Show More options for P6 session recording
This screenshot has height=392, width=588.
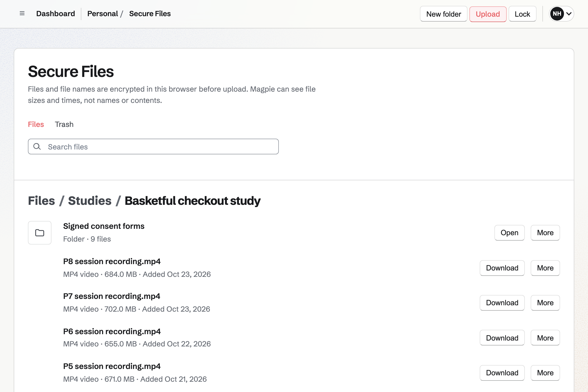coord(545,338)
